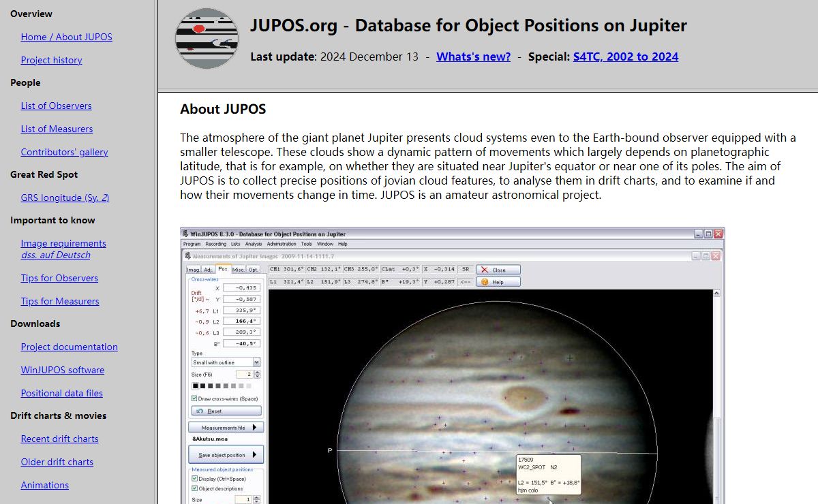This screenshot has width=818, height=504.
Task: Click the WC2_SPOT N2 tooltip box
Action: pos(548,475)
